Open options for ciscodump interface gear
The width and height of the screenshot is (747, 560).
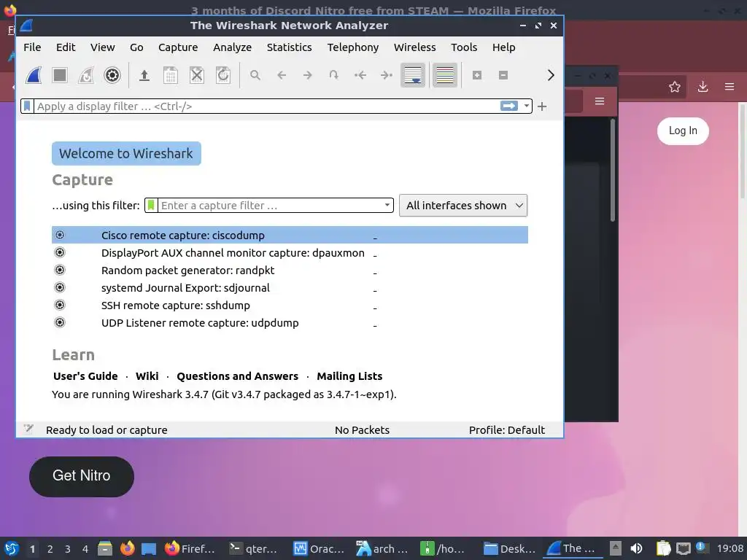click(x=60, y=235)
